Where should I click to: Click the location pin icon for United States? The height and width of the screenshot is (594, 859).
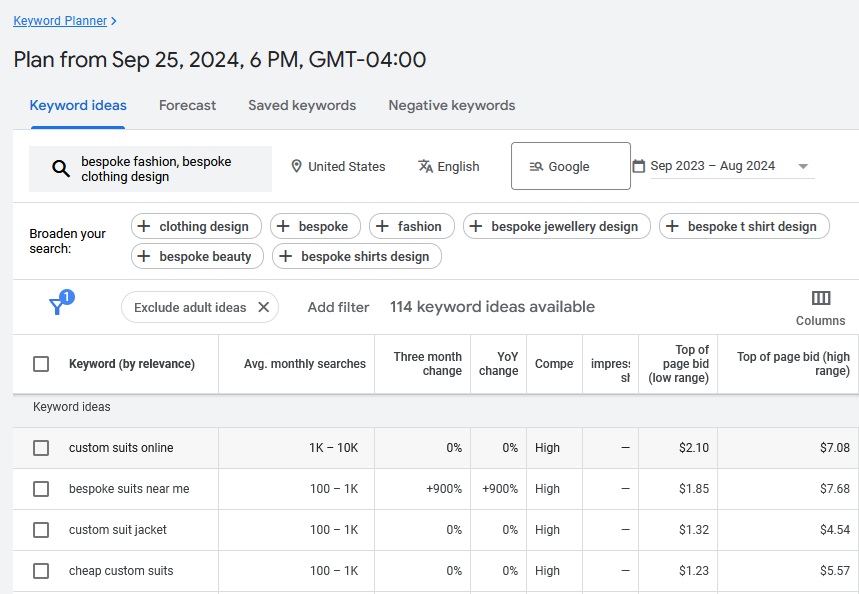click(x=296, y=166)
